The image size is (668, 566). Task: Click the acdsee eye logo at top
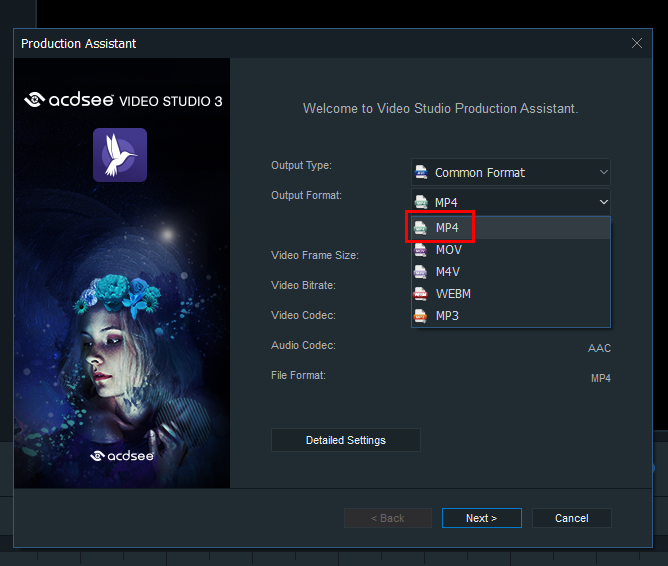35,100
